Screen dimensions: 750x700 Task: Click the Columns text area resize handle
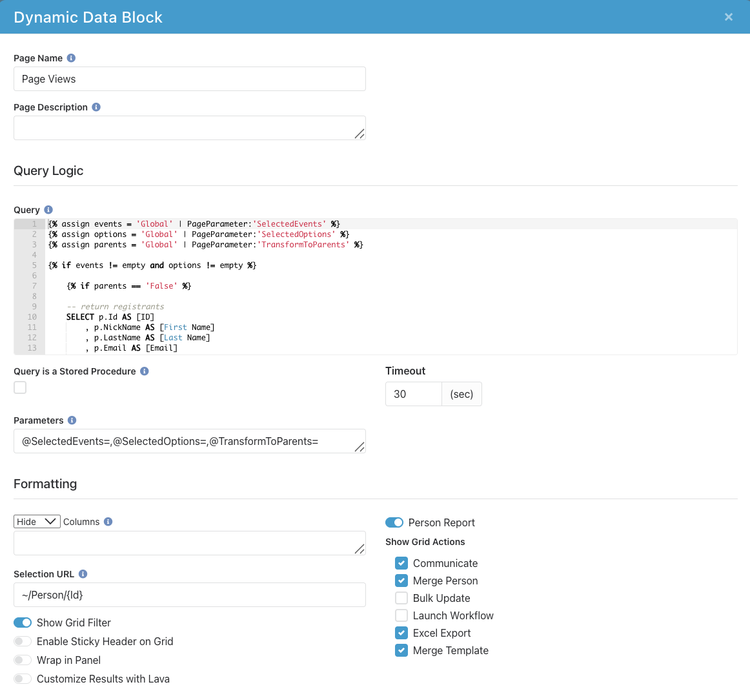[x=360, y=549]
